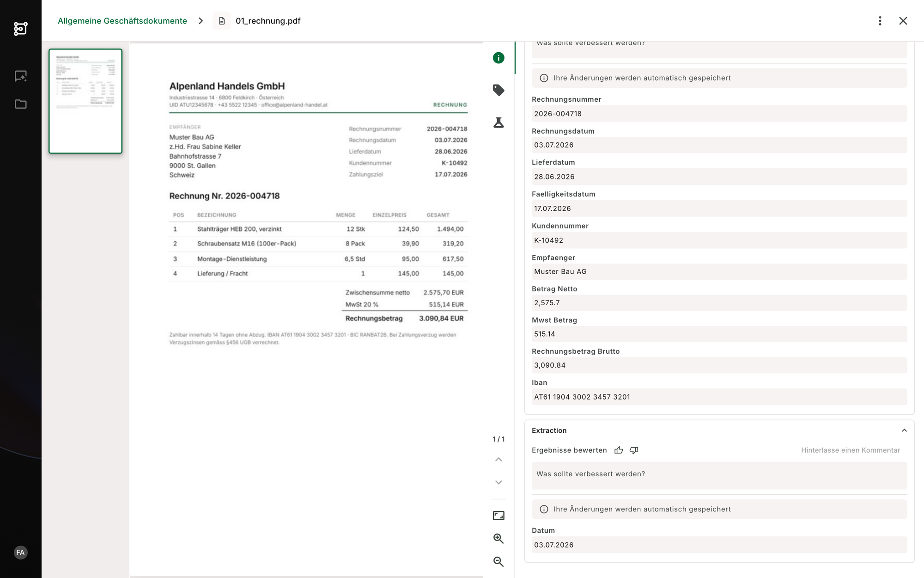Zoom in on the document
Image resolution: width=924 pixels, height=578 pixels.
click(x=498, y=539)
